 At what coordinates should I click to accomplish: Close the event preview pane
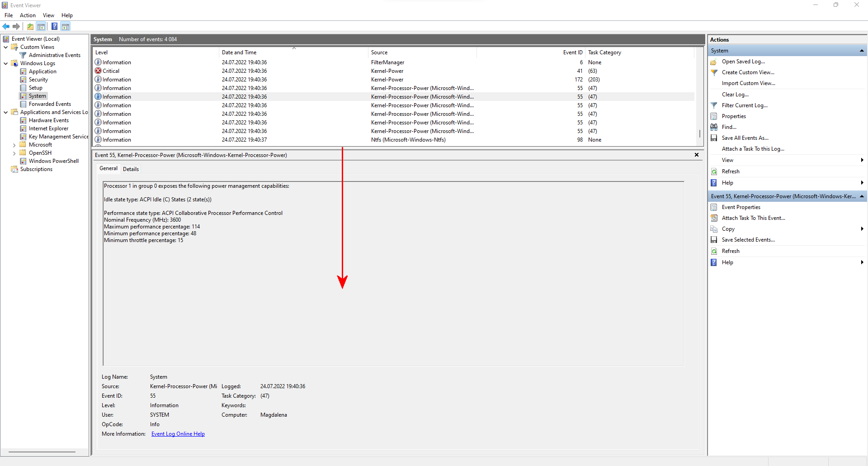click(697, 155)
